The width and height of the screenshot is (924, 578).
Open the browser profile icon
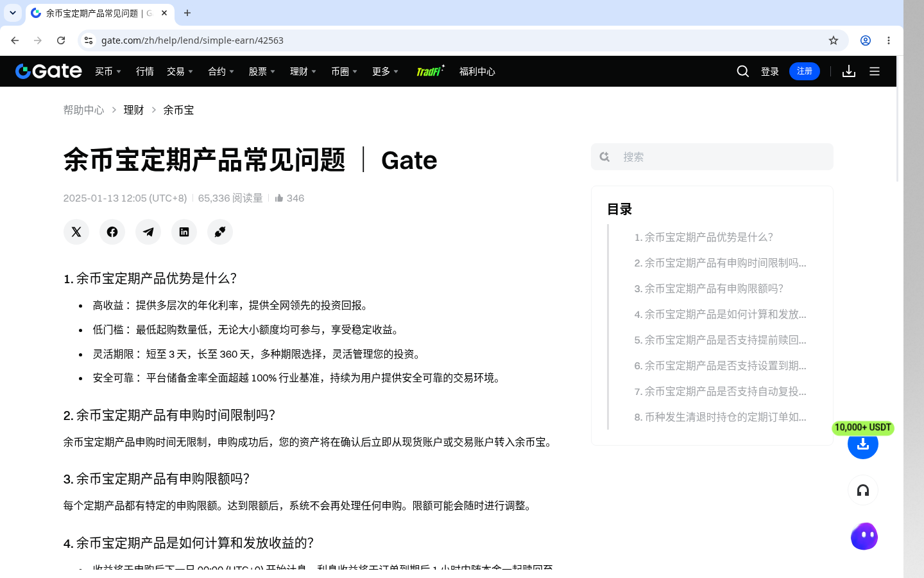point(866,40)
